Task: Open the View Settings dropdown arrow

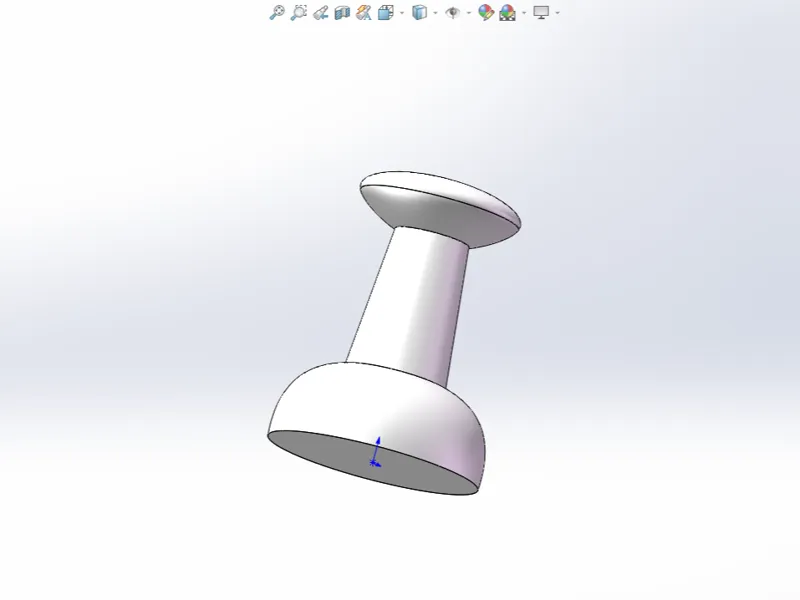Action: [x=557, y=13]
